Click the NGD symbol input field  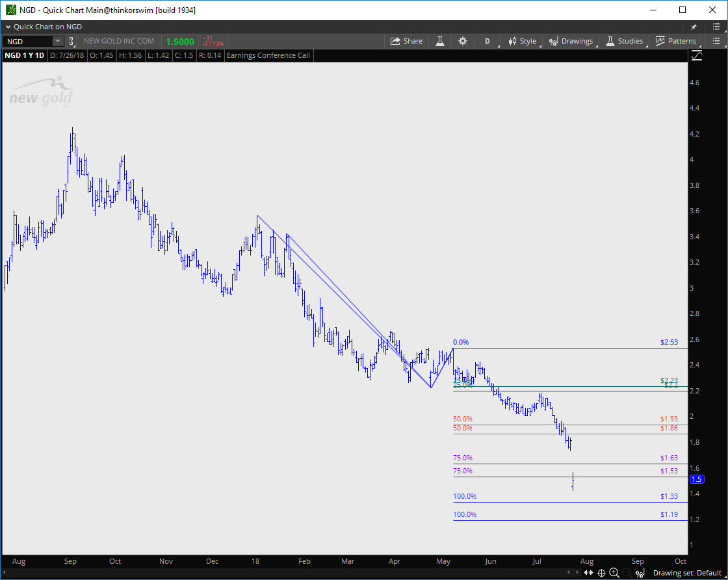pyautogui.click(x=28, y=42)
